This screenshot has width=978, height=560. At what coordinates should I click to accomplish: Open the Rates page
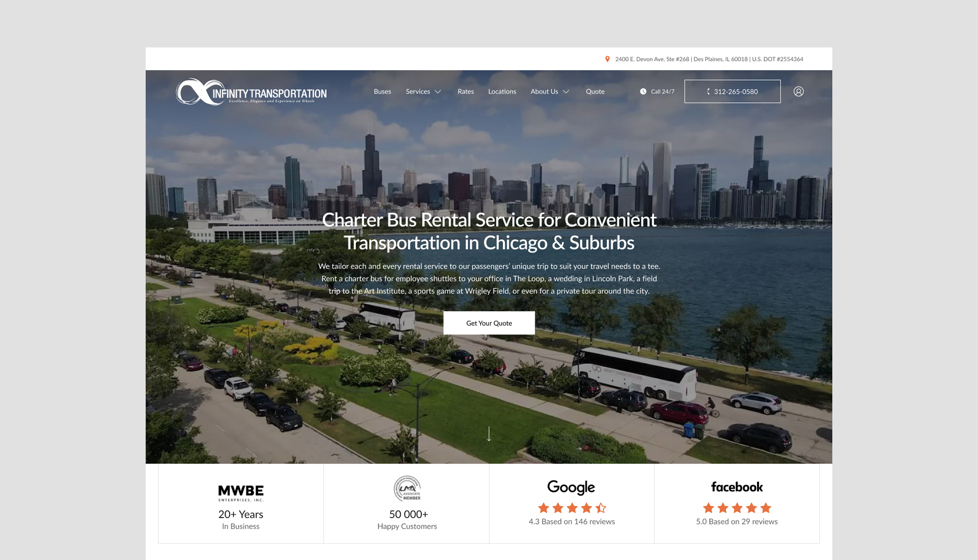pos(466,92)
